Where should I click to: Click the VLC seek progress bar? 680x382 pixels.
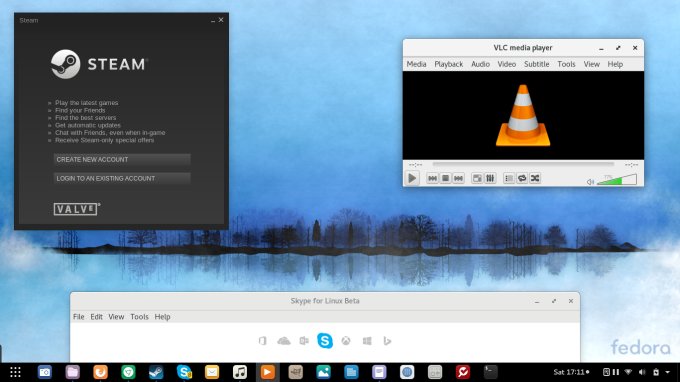click(x=523, y=164)
